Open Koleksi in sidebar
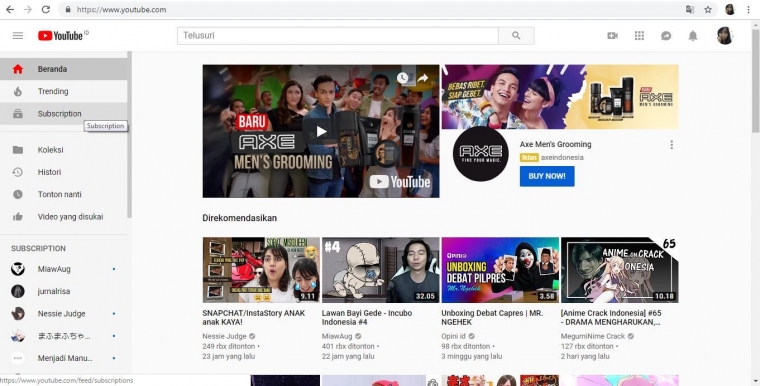The width and height of the screenshot is (760, 386). click(63, 150)
